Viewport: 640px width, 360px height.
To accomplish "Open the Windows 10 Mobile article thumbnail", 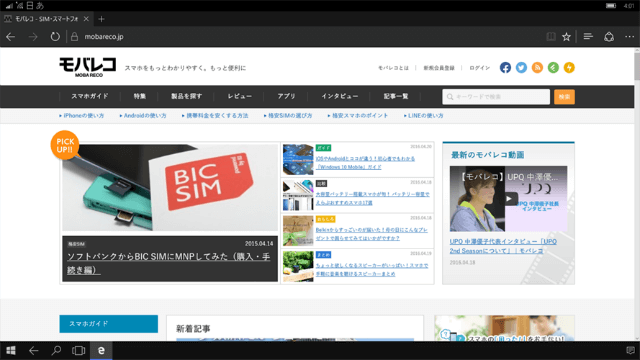I will point(298,160).
